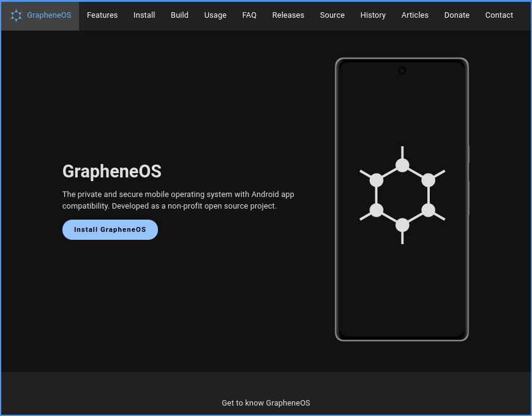
Task: Open the Source nav link
Action: click(x=332, y=15)
